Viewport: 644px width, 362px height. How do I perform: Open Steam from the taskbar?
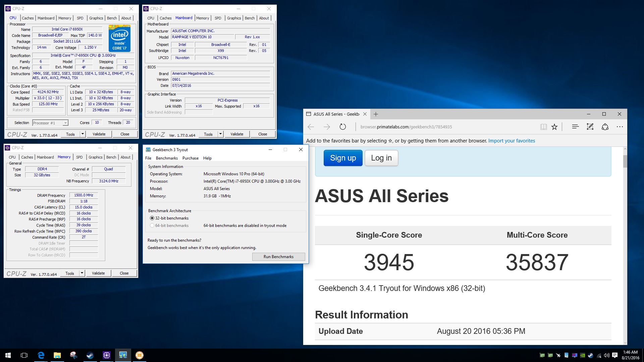(90, 355)
